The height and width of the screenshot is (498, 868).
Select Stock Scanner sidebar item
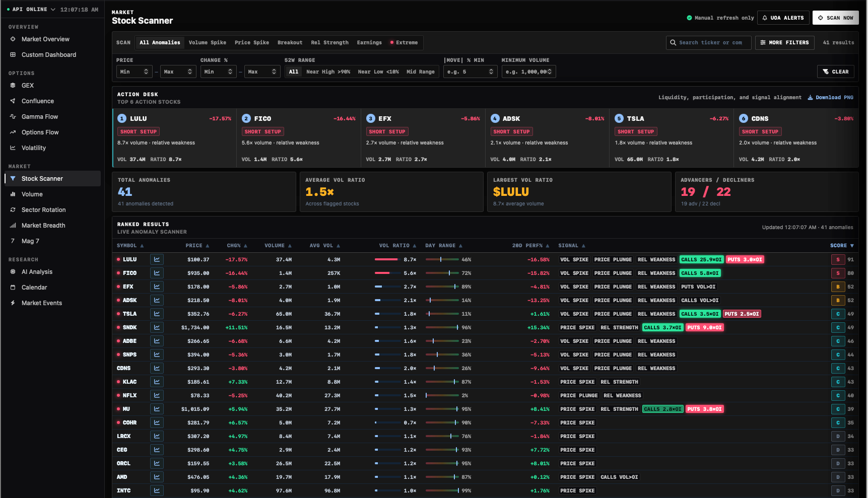52,179
